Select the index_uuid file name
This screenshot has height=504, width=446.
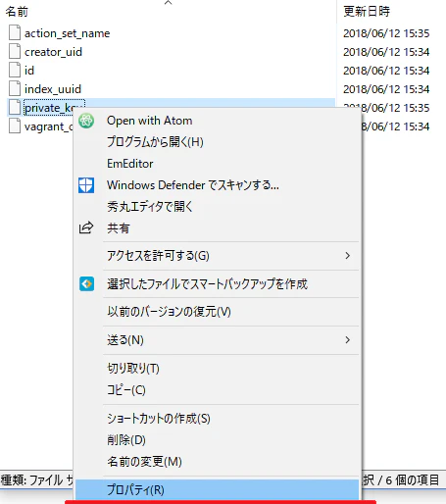pos(53,89)
